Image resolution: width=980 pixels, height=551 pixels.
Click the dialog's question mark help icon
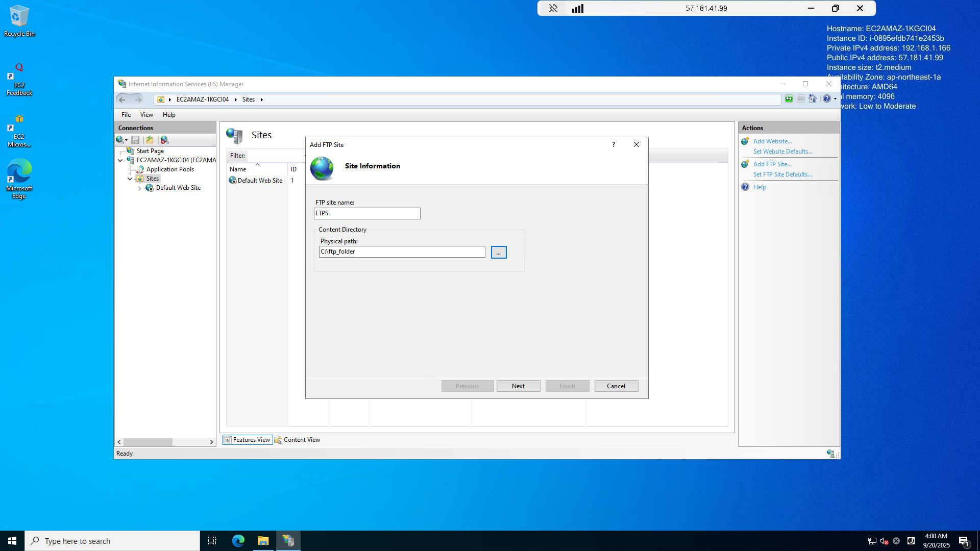[x=613, y=144]
